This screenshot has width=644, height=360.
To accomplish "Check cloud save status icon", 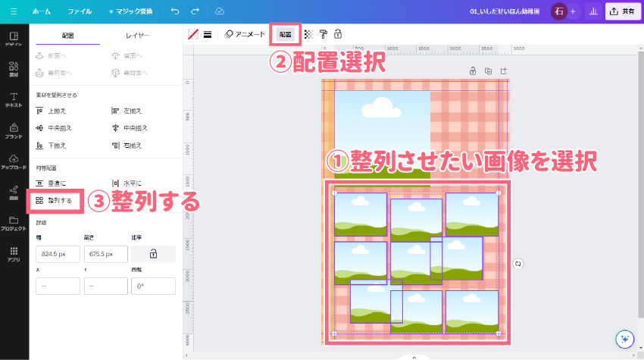I will [x=220, y=11].
